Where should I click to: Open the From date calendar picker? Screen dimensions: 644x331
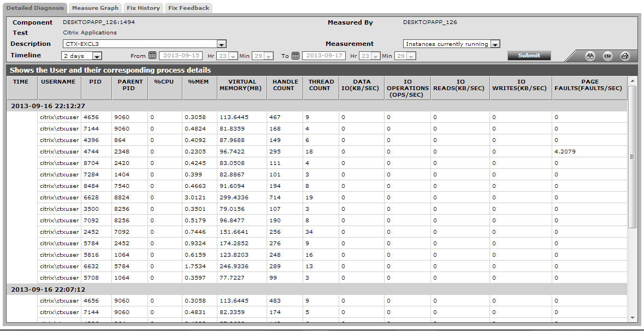pos(152,56)
